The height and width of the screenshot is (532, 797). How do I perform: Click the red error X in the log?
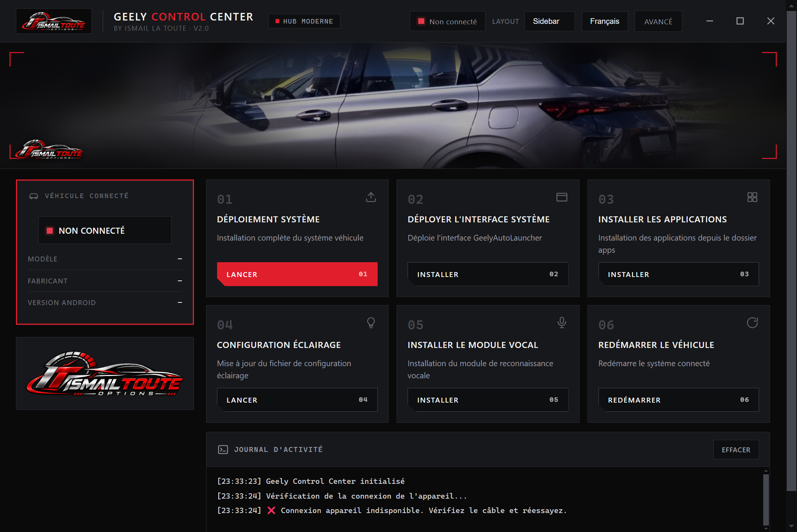tap(271, 510)
